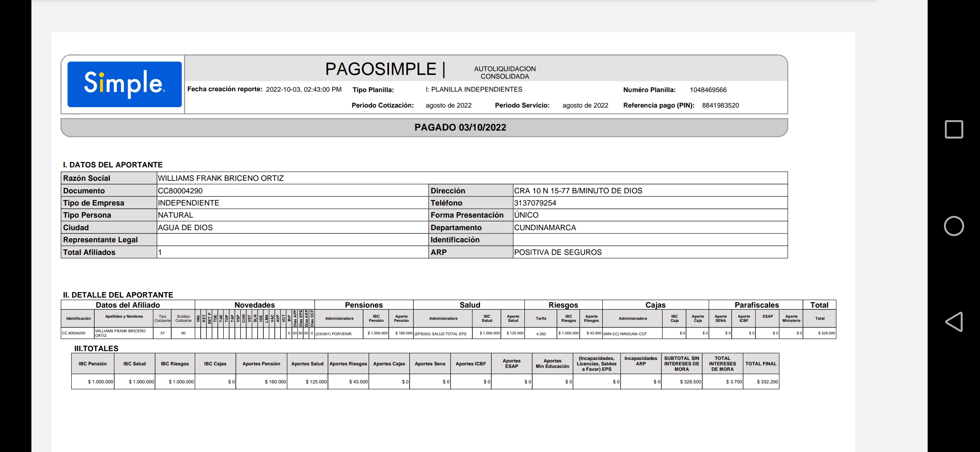This screenshot has height=452, width=980.
Task: Tap the Número Planilla value 1048469566
Action: (708, 90)
